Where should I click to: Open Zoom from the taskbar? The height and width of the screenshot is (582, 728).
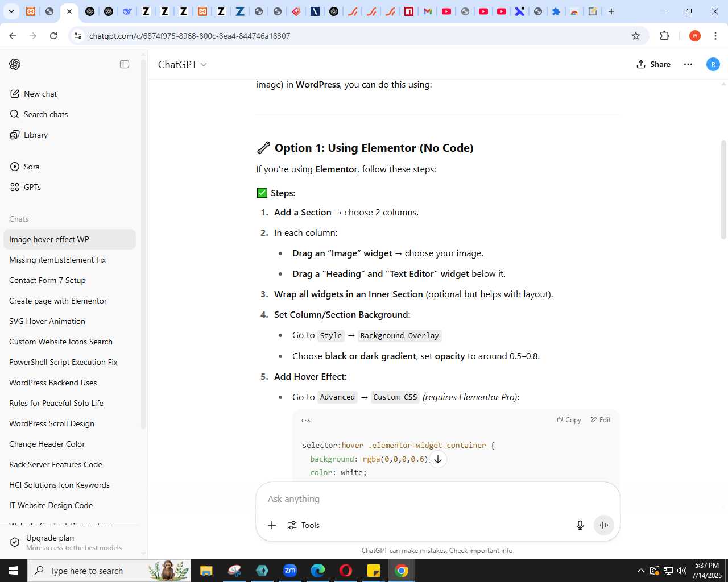[290, 571]
